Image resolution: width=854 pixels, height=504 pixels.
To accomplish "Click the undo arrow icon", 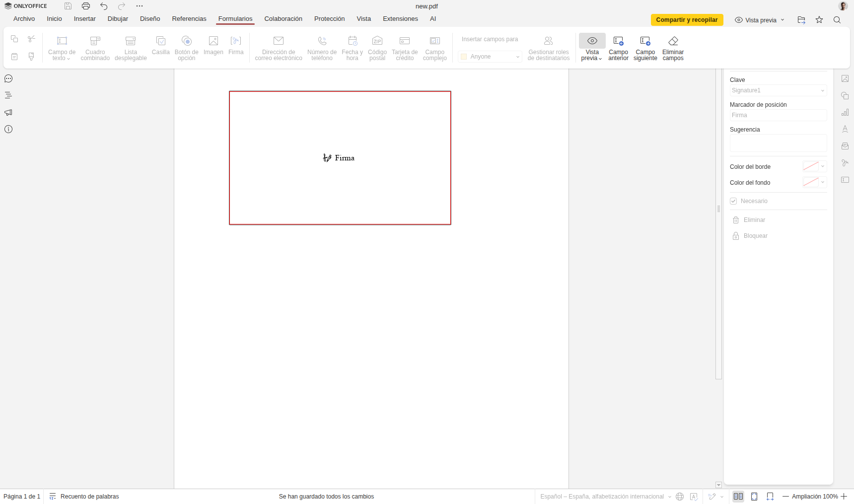I will pos(104,6).
